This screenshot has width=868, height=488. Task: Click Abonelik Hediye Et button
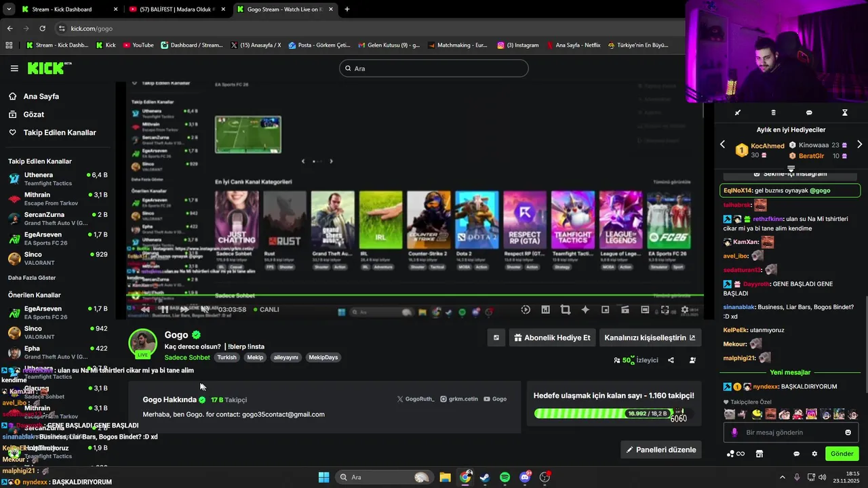tap(552, 338)
